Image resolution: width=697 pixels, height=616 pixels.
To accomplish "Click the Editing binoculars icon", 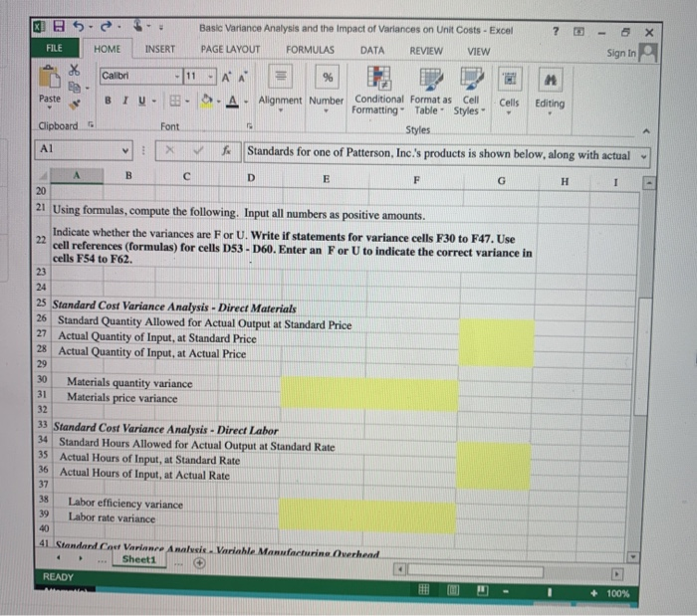I will tap(551, 81).
